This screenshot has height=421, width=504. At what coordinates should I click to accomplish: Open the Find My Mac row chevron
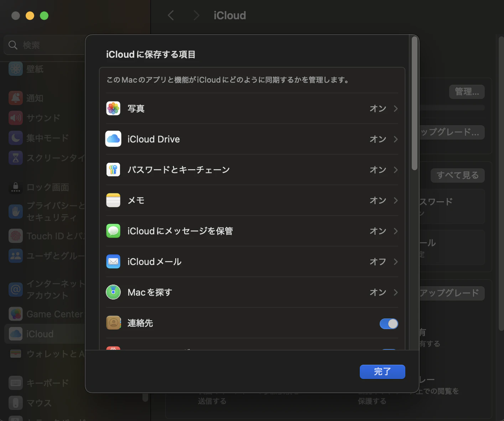pos(395,292)
